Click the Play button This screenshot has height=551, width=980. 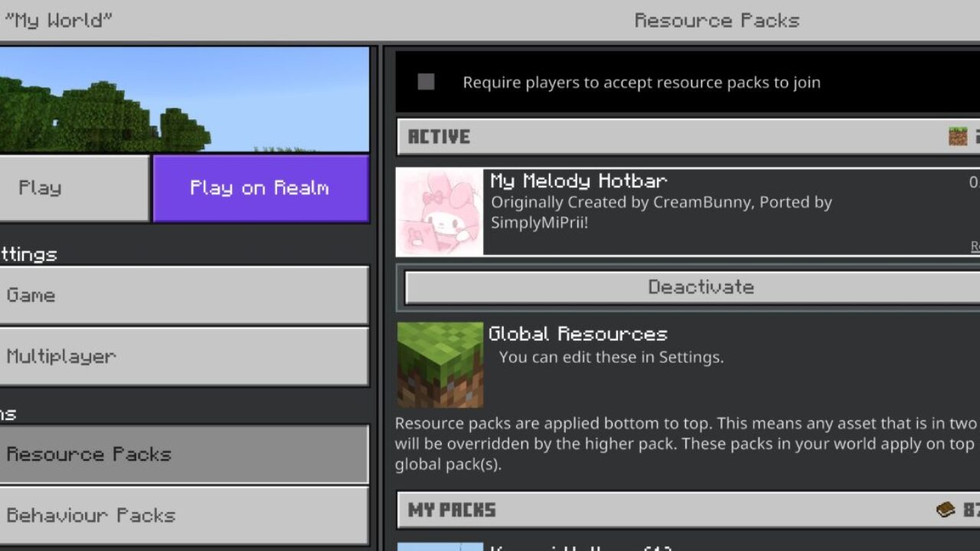click(74, 188)
